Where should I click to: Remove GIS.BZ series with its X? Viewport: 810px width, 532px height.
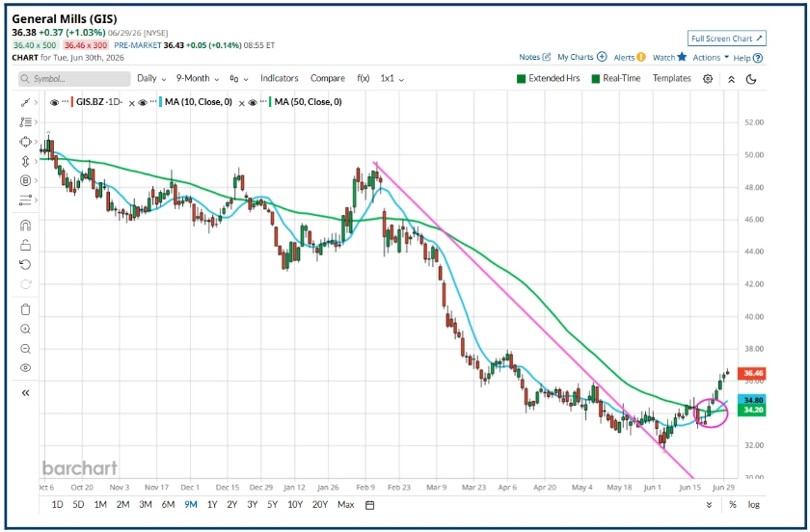[x=132, y=103]
